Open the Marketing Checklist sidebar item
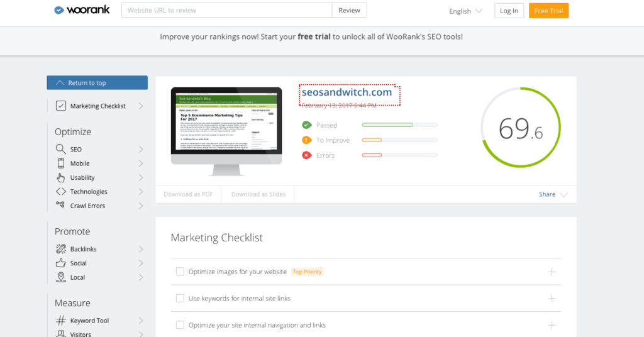This screenshot has width=644, height=337. (x=97, y=106)
